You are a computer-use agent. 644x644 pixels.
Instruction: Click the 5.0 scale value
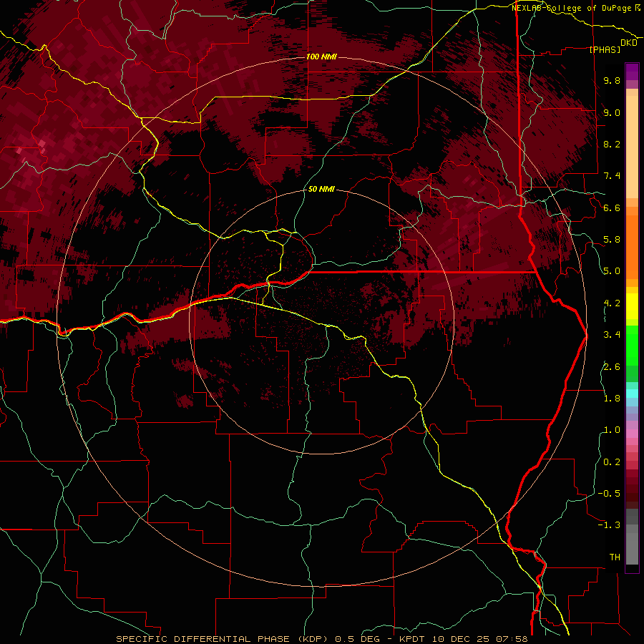click(612, 271)
